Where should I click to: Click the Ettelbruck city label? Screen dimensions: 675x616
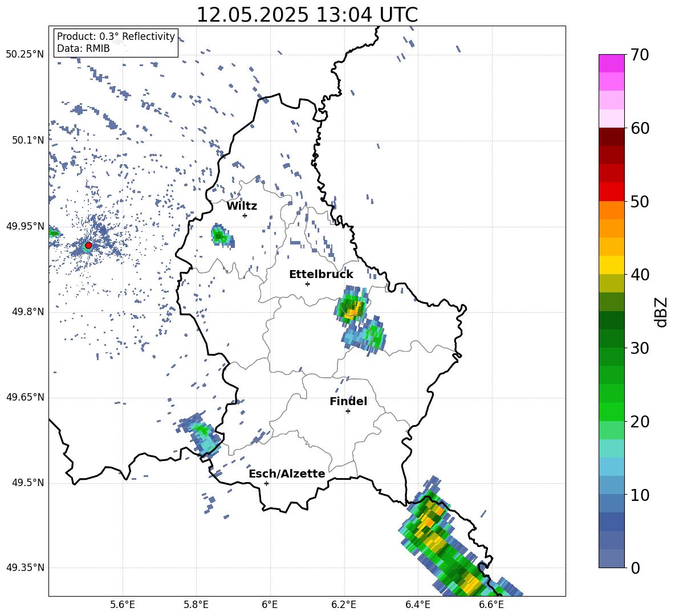pos(321,275)
